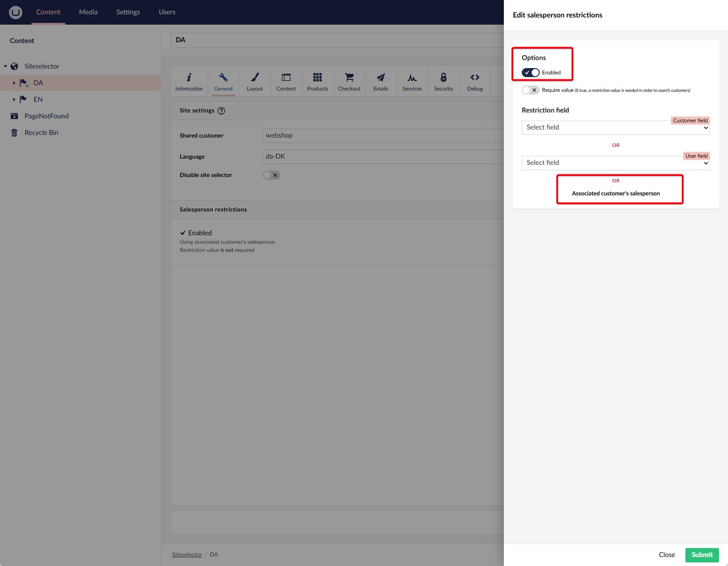Click the DA breadcrumb text

(x=214, y=555)
